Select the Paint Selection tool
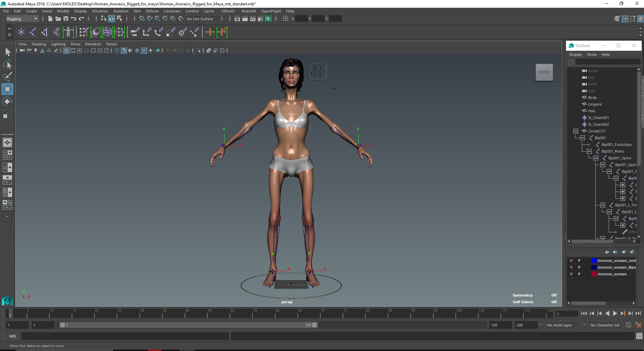644x351 pixels. (7, 77)
